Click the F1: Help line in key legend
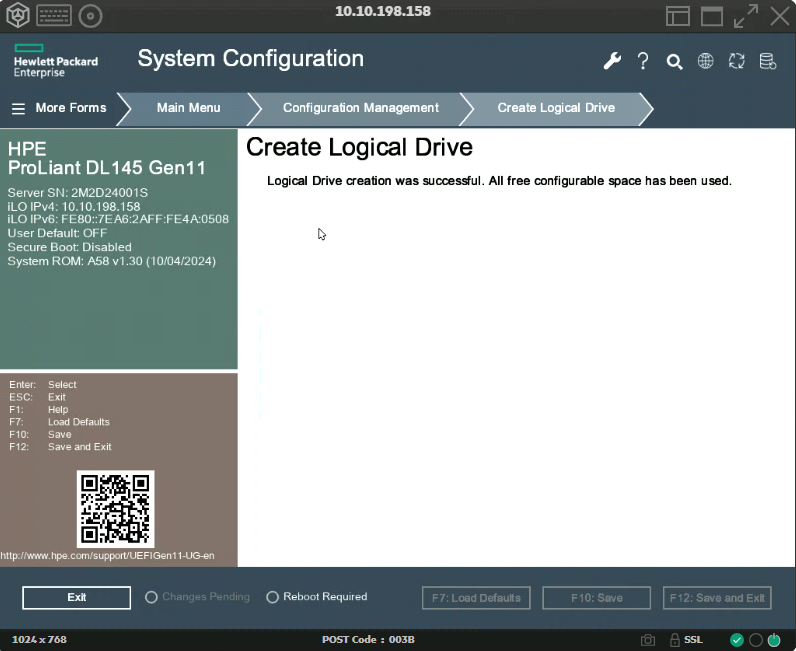Screen dimensions: 796x651 (x=39, y=409)
